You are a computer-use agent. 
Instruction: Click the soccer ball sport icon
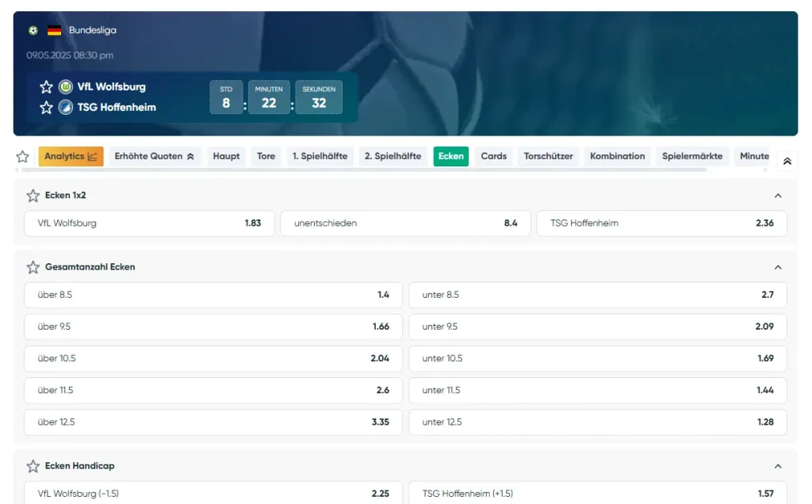click(33, 31)
